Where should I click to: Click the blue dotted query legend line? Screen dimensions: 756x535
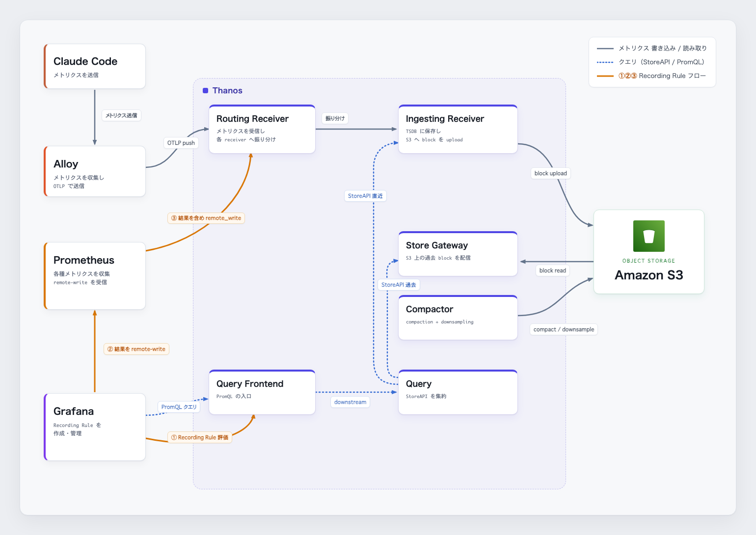tap(605, 62)
